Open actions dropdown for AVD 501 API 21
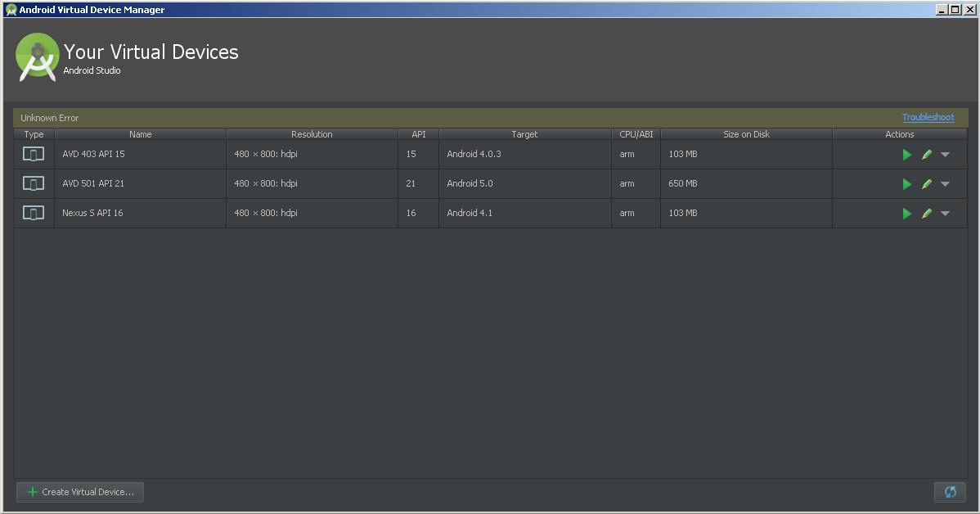980x514 pixels. [x=945, y=184]
